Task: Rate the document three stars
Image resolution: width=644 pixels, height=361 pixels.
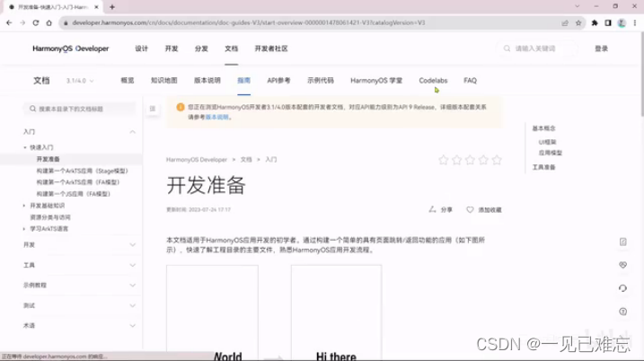Action: point(470,160)
